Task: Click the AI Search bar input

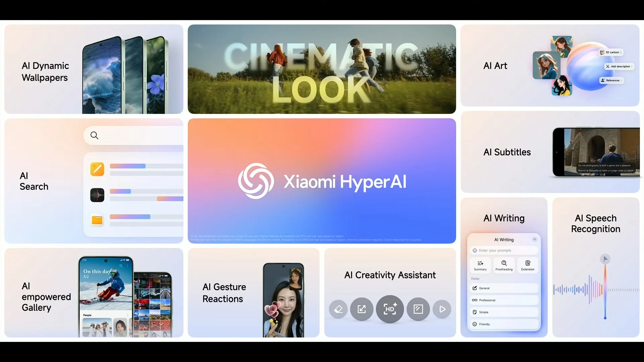Action: 133,135
